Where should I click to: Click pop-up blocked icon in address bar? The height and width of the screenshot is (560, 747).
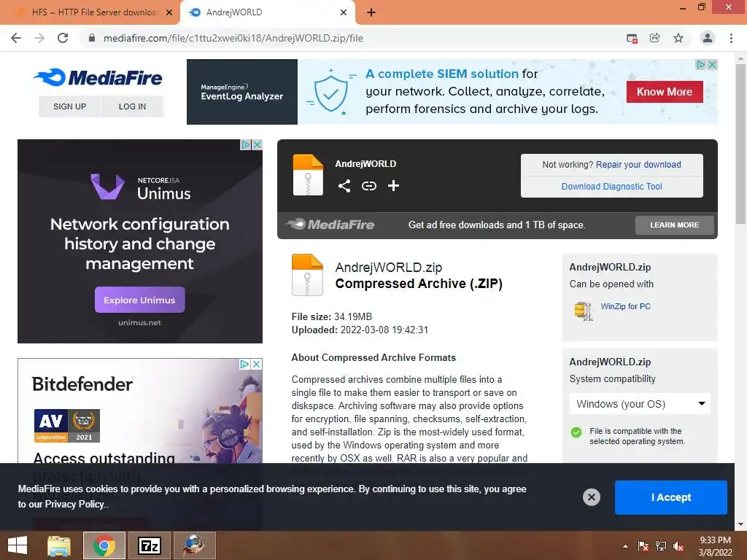pos(632,39)
